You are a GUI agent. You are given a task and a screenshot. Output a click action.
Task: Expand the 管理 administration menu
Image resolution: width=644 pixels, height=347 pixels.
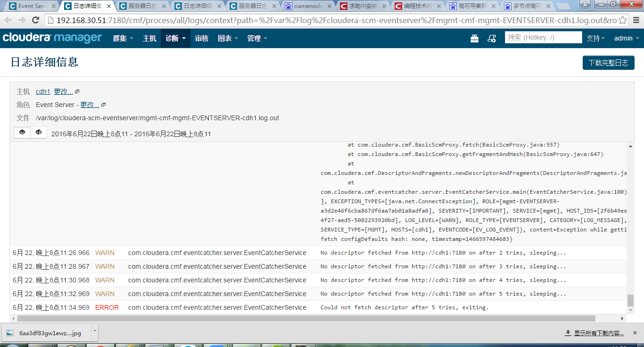257,38
